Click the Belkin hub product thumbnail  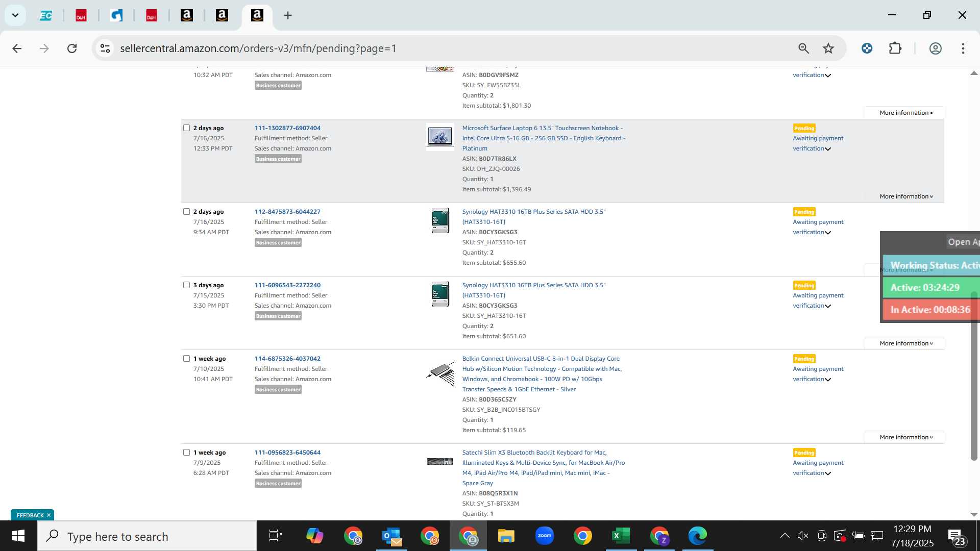tap(440, 374)
